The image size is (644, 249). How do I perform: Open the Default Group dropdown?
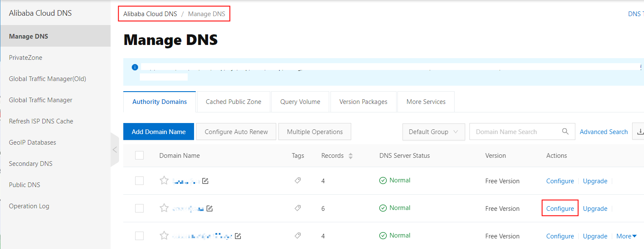433,132
